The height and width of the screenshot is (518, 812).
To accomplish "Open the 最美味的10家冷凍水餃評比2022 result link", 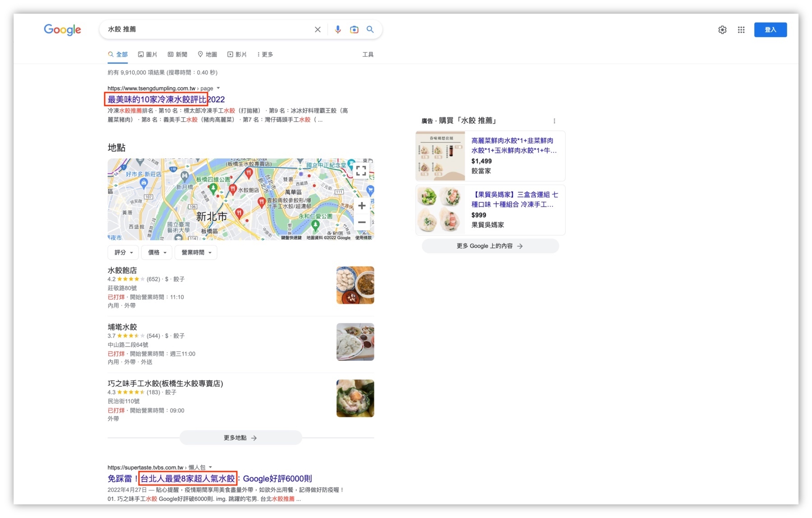I will [166, 99].
